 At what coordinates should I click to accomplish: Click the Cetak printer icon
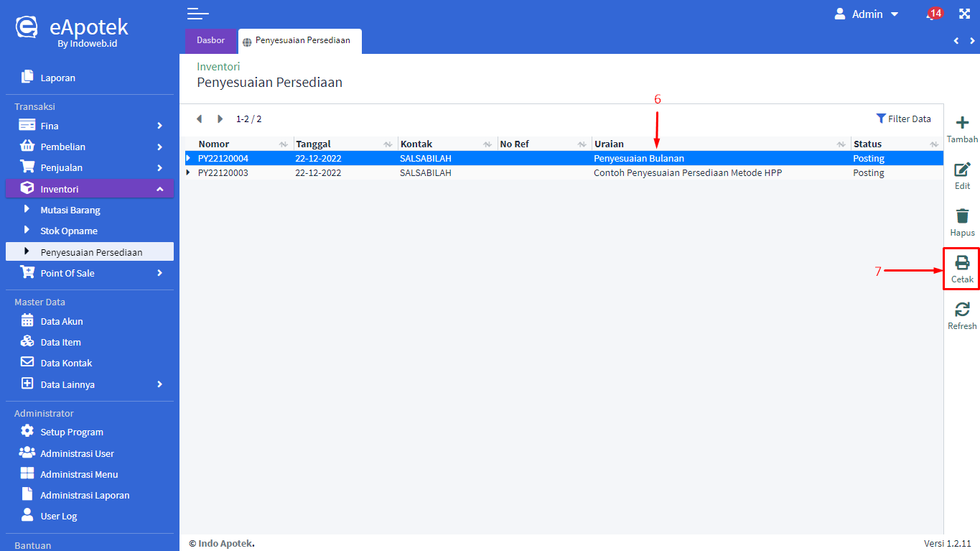coord(962,263)
